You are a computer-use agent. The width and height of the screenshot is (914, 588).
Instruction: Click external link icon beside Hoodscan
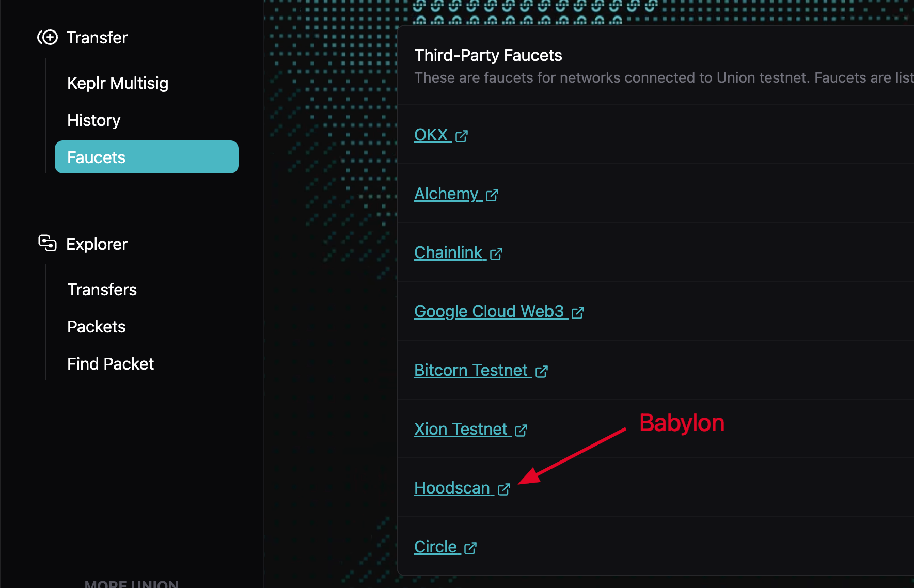(504, 489)
